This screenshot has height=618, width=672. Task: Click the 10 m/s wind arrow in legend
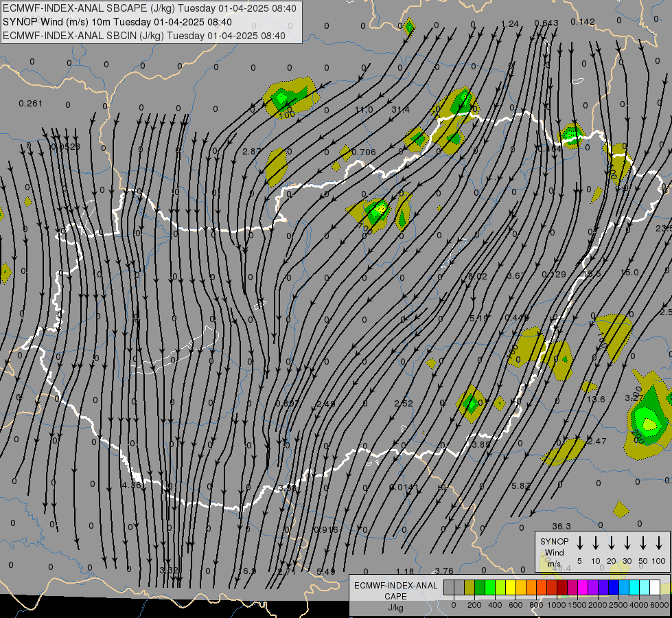point(595,543)
